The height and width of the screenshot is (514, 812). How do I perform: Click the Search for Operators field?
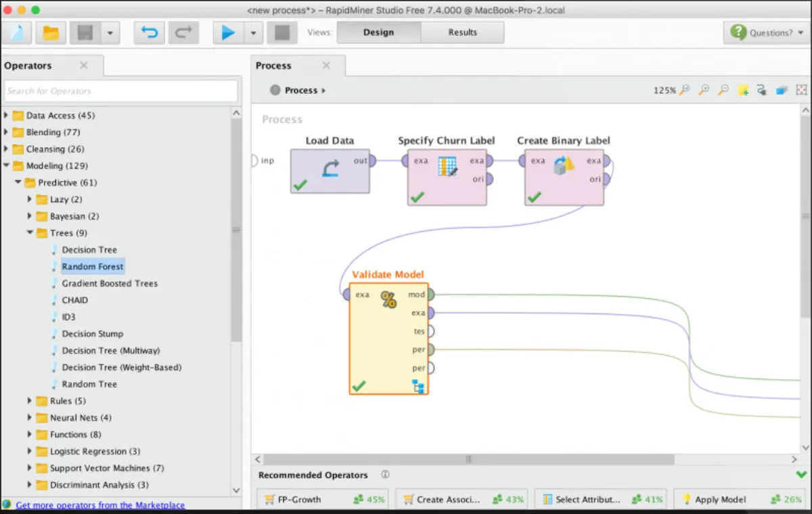[x=120, y=91]
